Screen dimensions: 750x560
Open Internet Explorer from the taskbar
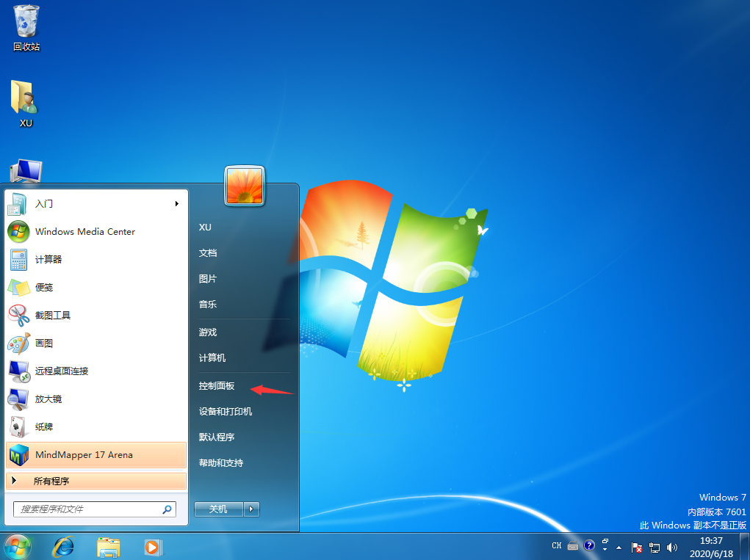63,547
